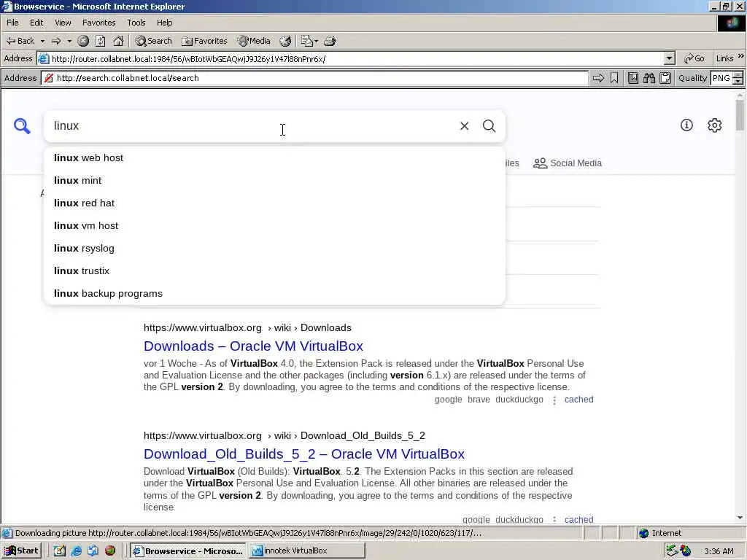Open the Edit menu

tap(36, 23)
